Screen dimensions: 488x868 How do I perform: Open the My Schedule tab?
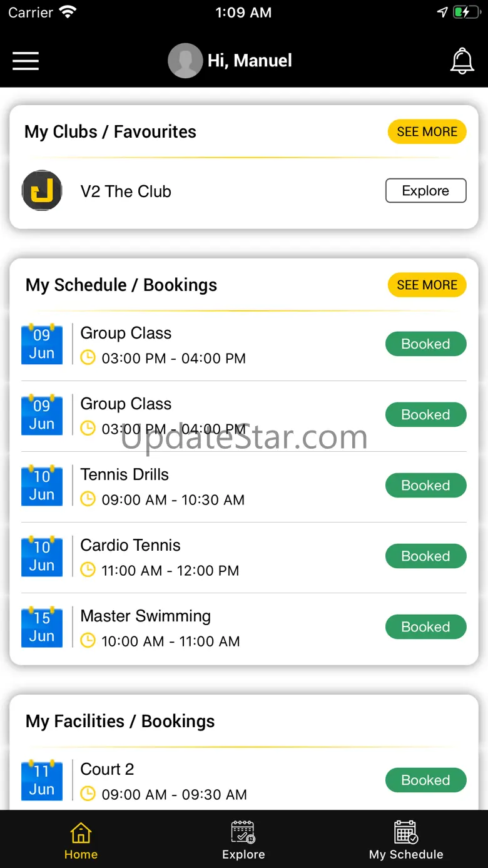(x=406, y=840)
